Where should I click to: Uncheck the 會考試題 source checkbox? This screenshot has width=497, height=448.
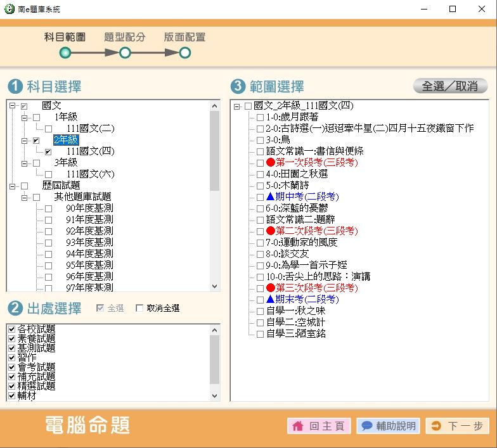point(11,368)
